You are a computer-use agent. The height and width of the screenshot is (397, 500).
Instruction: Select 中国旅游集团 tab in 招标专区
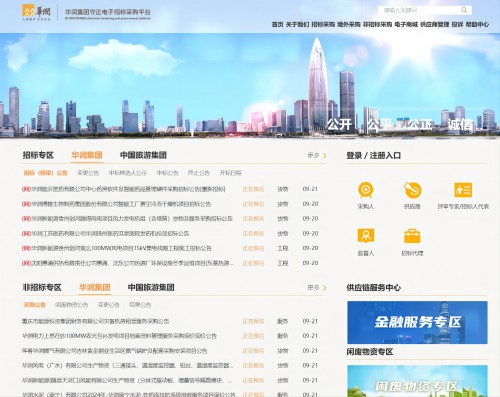[143, 155]
